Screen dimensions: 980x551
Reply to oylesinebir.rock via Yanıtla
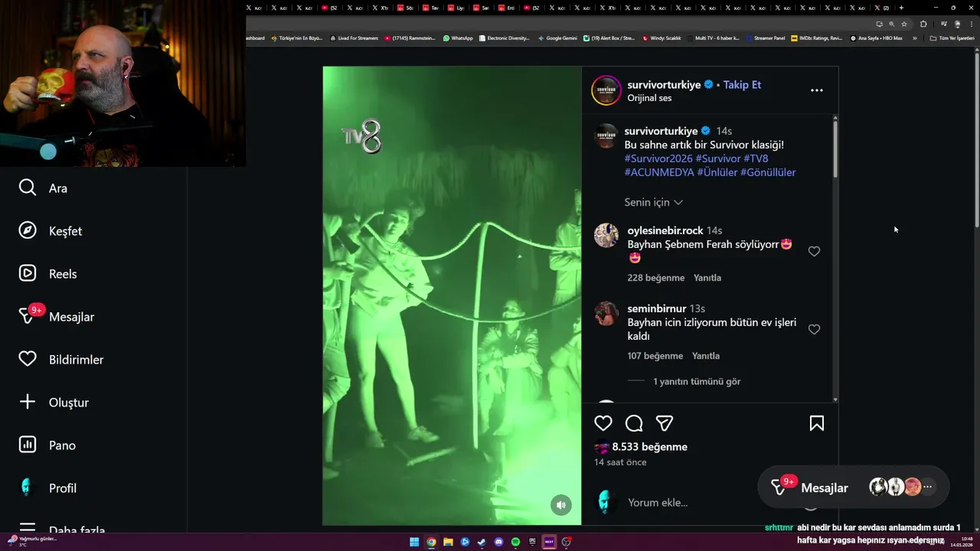click(x=707, y=278)
